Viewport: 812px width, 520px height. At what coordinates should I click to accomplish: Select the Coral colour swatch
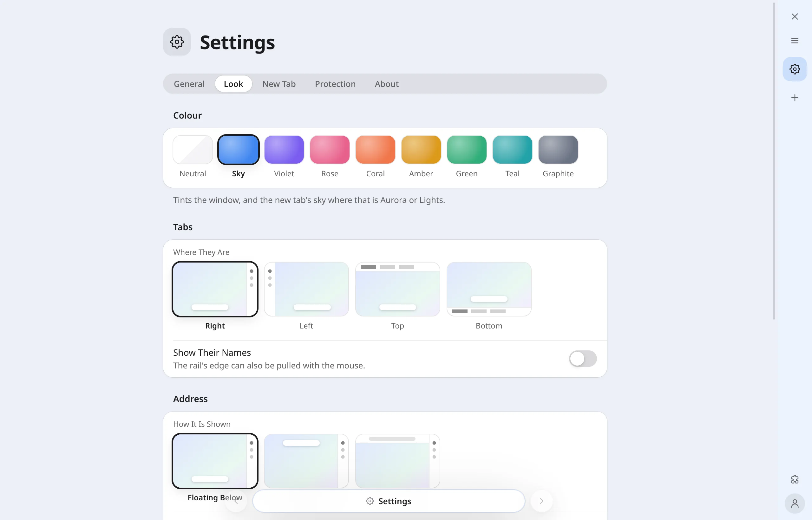(x=375, y=150)
